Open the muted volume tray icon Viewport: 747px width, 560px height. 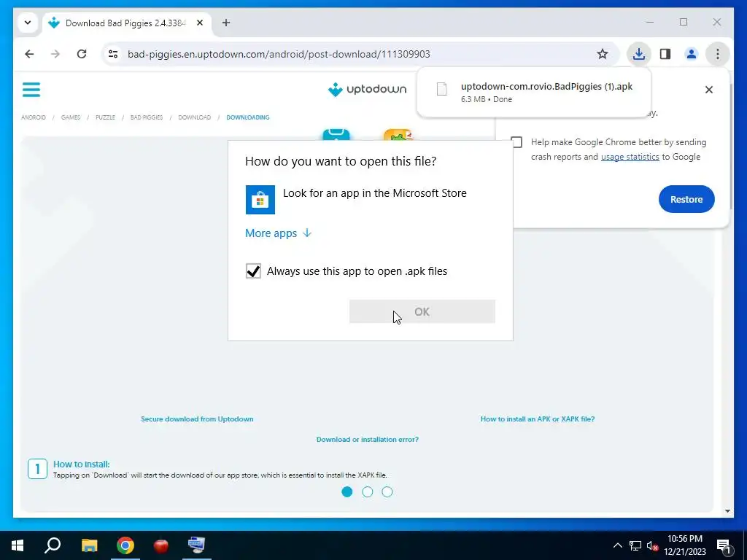pos(653,545)
